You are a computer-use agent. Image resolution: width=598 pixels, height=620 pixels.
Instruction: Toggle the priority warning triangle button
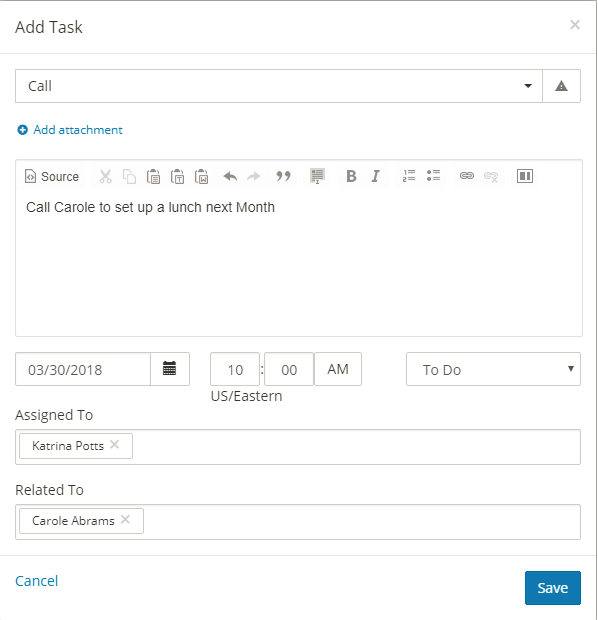pyautogui.click(x=561, y=86)
